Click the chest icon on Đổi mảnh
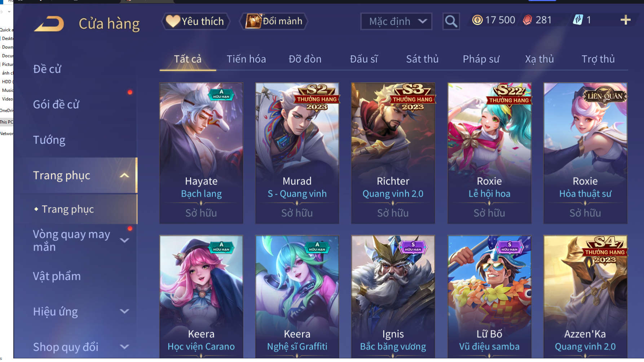644x362 pixels. point(253,21)
